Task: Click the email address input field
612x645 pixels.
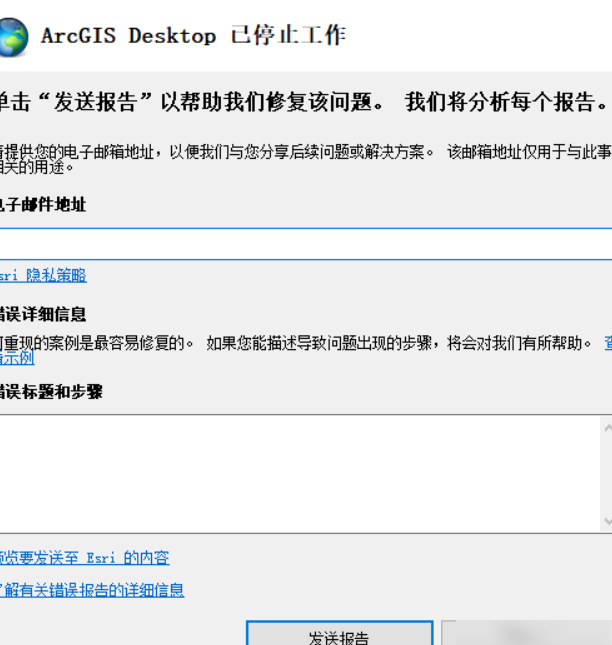Action: point(306,244)
